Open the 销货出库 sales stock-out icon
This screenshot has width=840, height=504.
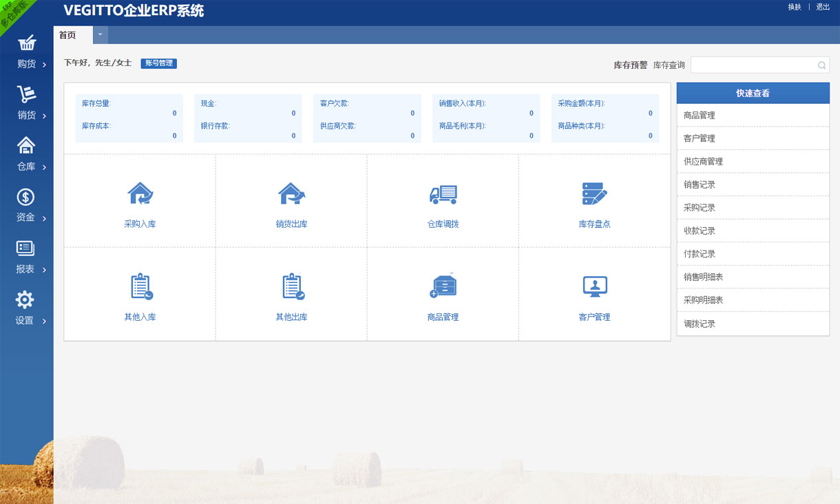pos(291,194)
